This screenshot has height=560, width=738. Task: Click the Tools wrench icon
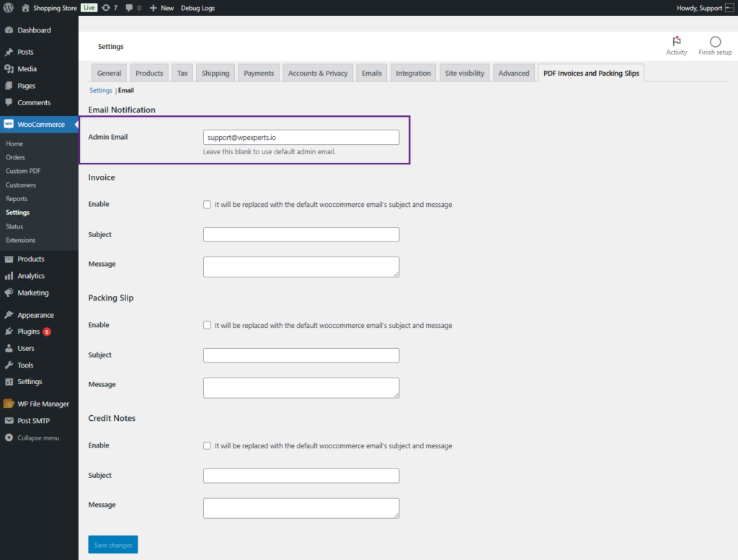pyautogui.click(x=9, y=365)
